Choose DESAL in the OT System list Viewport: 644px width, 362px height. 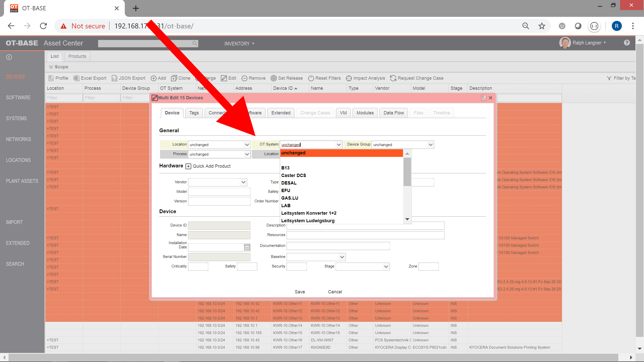click(341, 183)
